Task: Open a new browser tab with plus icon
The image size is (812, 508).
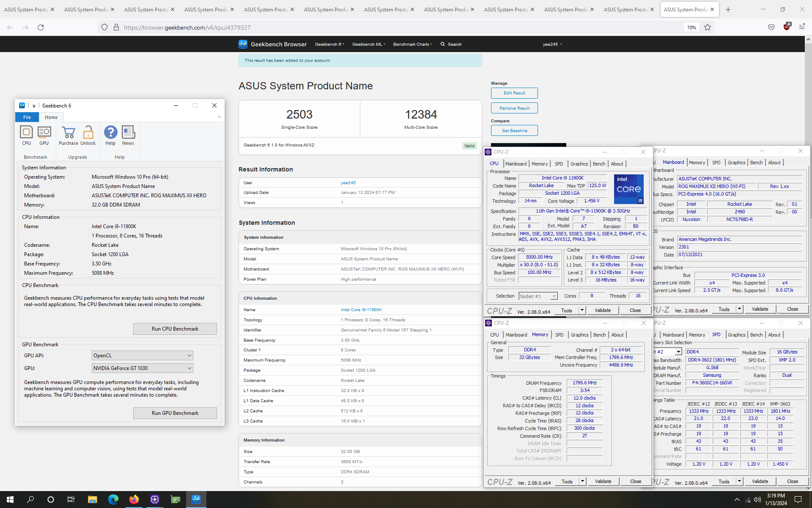Action: click(x=728, y=9)
